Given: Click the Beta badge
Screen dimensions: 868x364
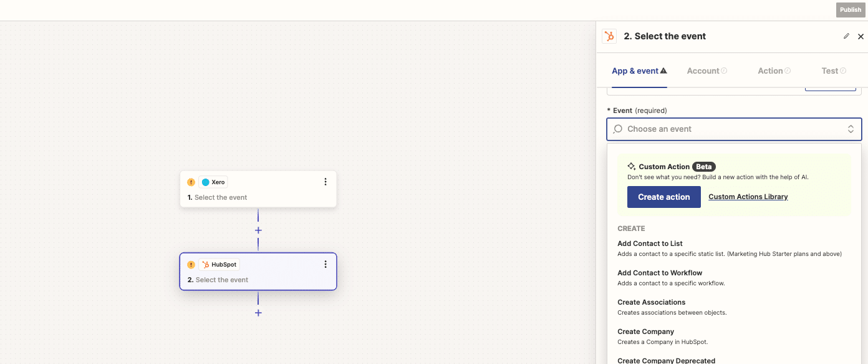Looking at the screenshot, I should tap(704, 167).
